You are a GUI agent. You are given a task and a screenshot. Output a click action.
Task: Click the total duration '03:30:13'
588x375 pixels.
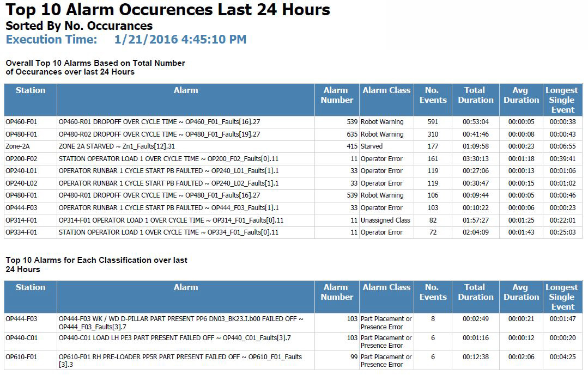(x=476, y=159)
